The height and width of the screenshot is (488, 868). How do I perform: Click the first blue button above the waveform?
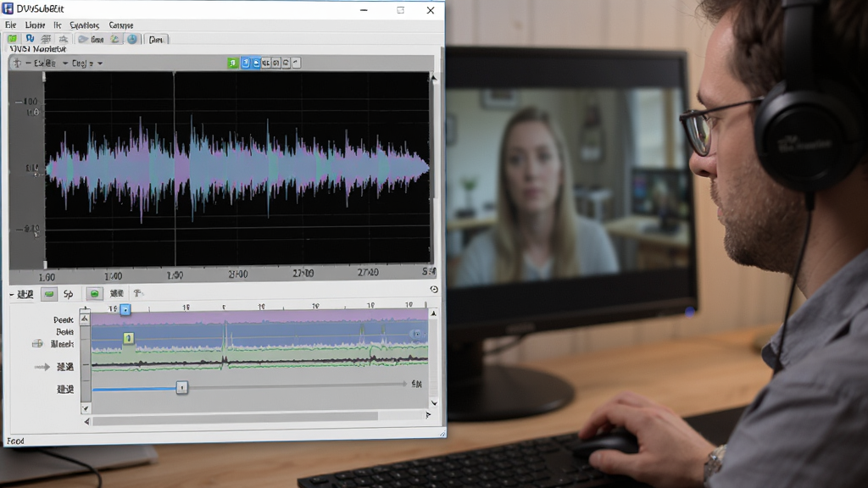(245, 63)
